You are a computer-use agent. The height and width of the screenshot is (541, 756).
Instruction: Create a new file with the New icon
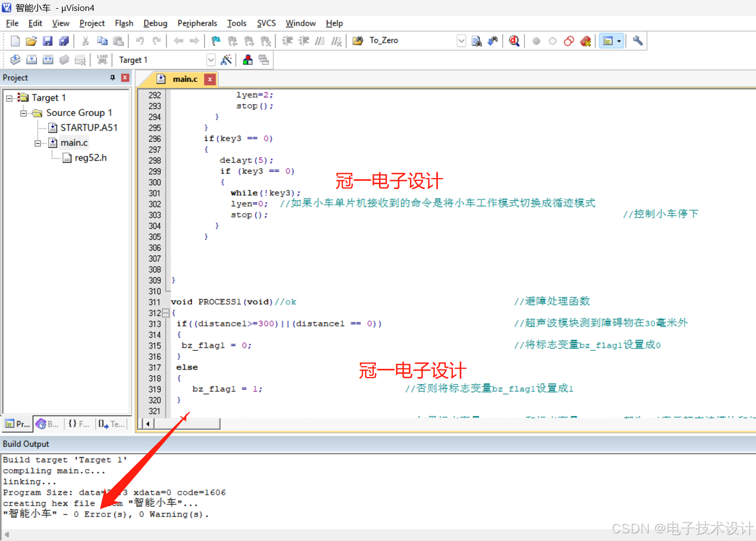coord(15,41)
